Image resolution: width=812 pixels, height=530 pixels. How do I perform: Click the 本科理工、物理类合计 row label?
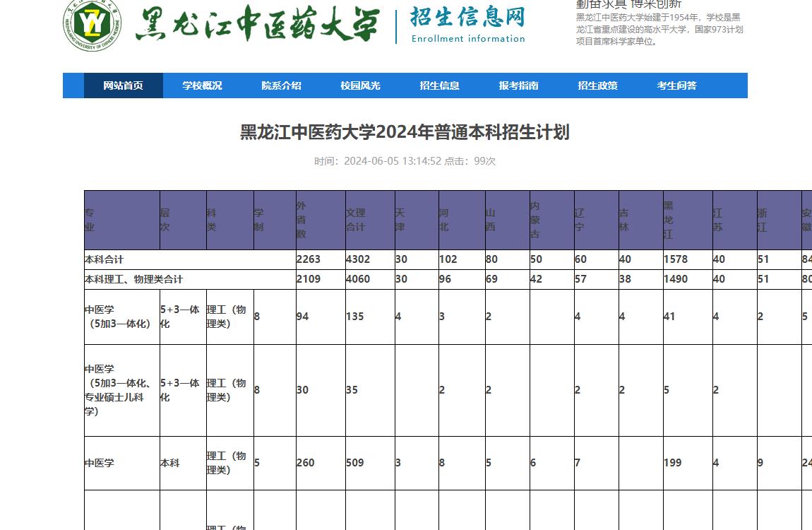134,279
